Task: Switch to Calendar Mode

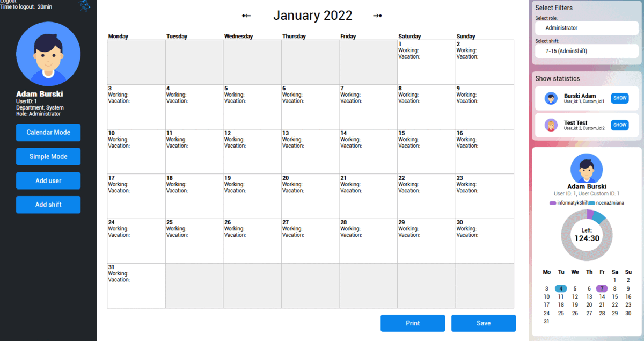Action: pos(48,133)
